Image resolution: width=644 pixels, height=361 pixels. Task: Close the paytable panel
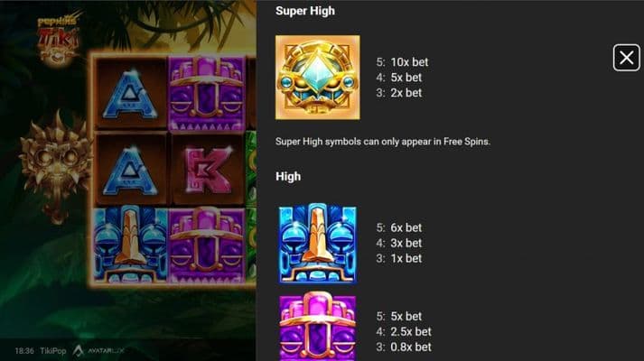(x=626, y=58)
